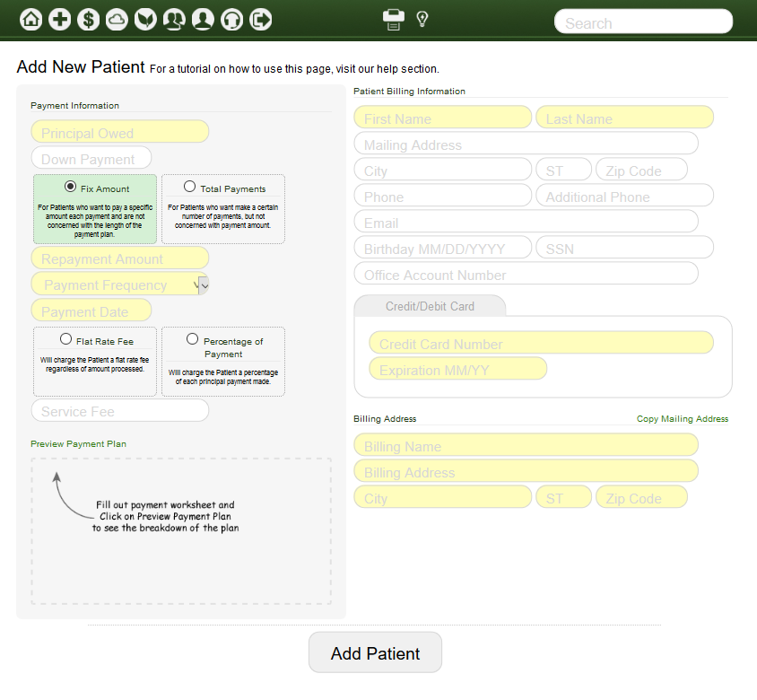Image resolution: width=757 pixels, height=700 pixels.
Task: Choose the Flat Rate Fee option
Action: pyautogui.click(x=65, y=338)
